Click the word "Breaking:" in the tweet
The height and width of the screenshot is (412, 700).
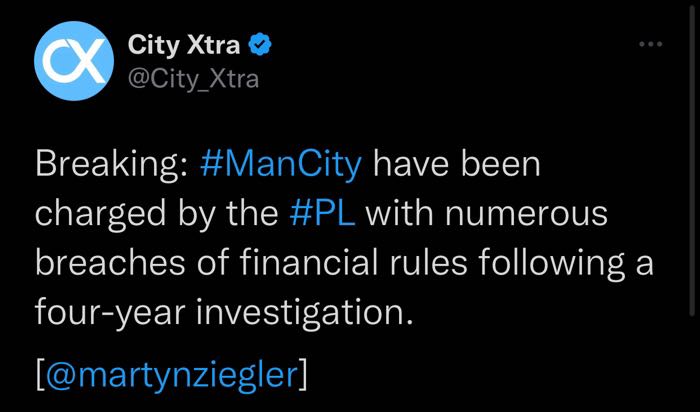tap(112, 165)
